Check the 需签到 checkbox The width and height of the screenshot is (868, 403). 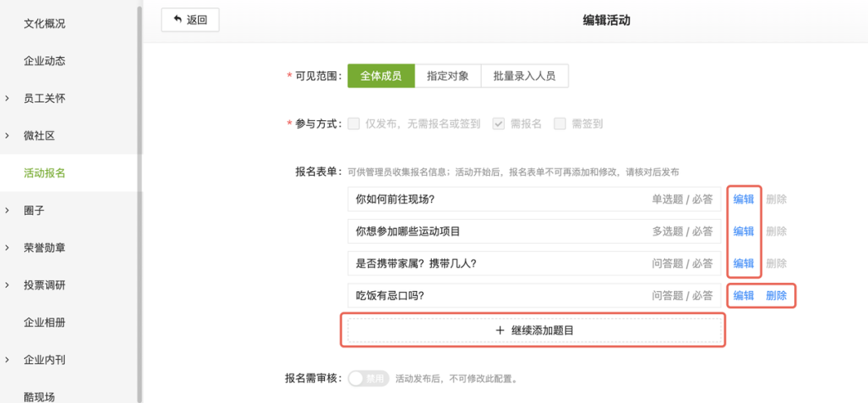coord(560,124)
